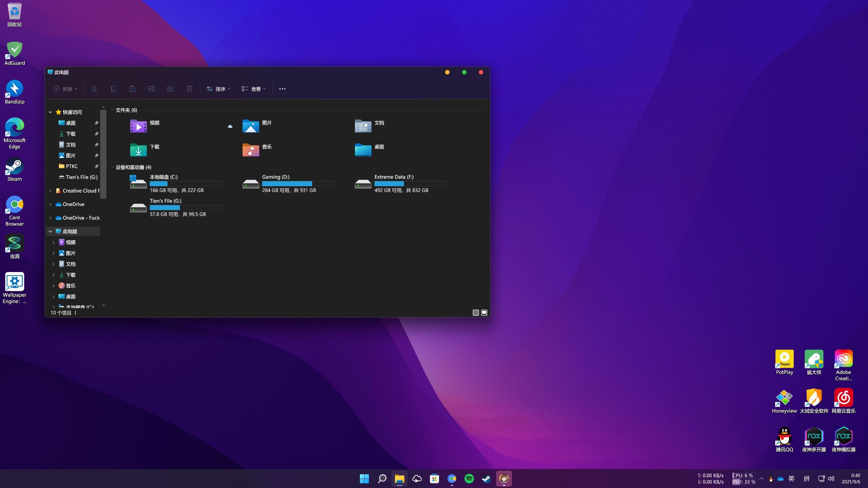The image size is (868, 488).
Task: Open the 查看 view dropdown
Action: (x=254, y=89)
